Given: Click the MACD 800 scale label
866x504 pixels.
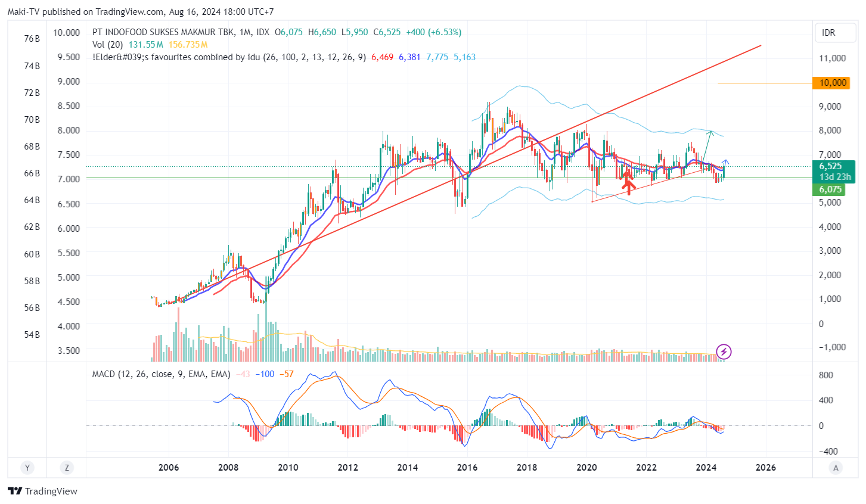Looking at the screenshot, I should click(x=826, y=375).
